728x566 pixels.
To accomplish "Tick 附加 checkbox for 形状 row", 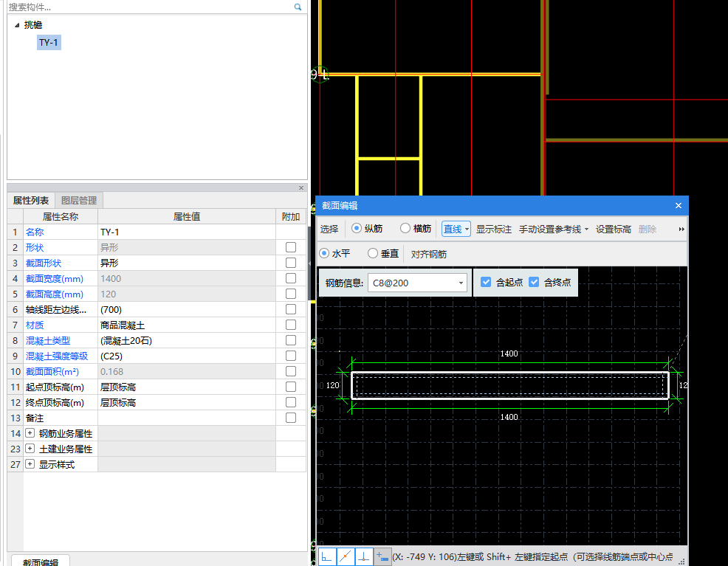I will click(x=291, y=247).
